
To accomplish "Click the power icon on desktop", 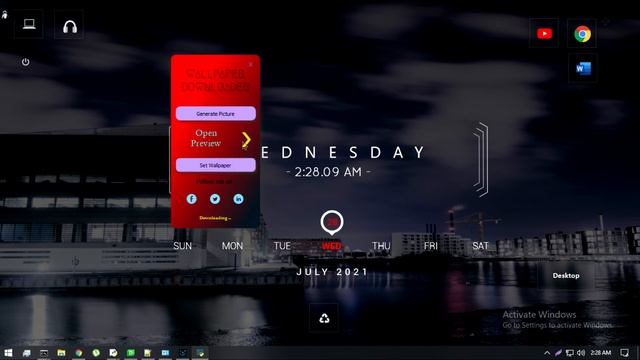I will tap(25, 62).
